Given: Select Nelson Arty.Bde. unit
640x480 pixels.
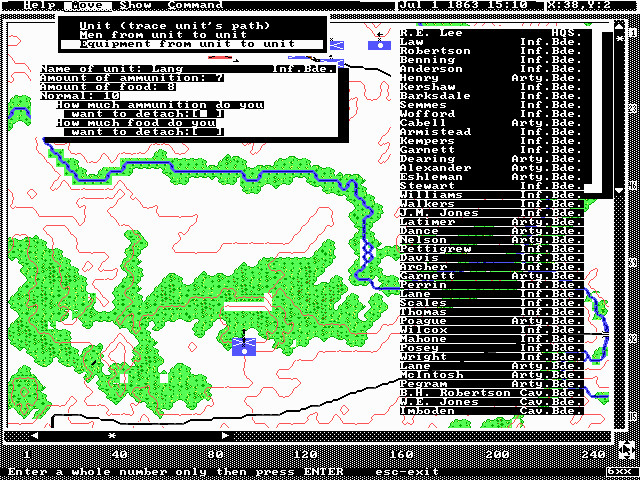Looking at the screenshot, I should click(x=491, y=240).
